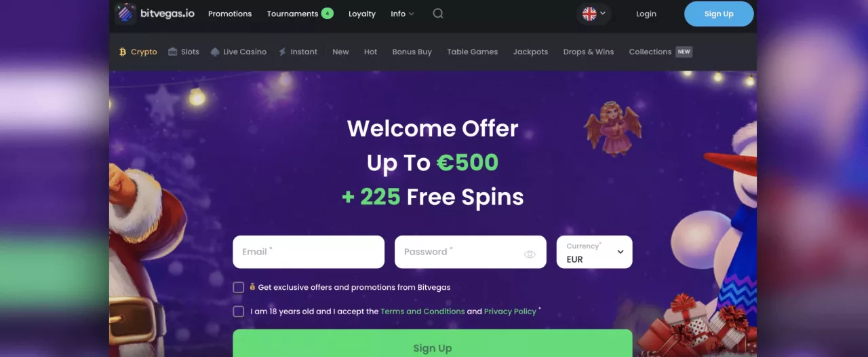Toggle password visibility eye icon
The width and height of the screenshot is (868, 357).
530,254
